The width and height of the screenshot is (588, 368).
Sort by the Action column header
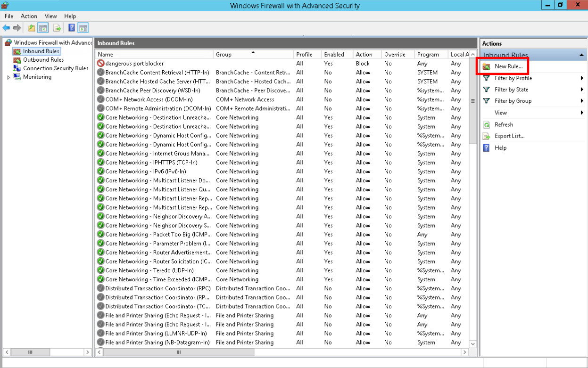pyautogui.click(x=367, y=55)
